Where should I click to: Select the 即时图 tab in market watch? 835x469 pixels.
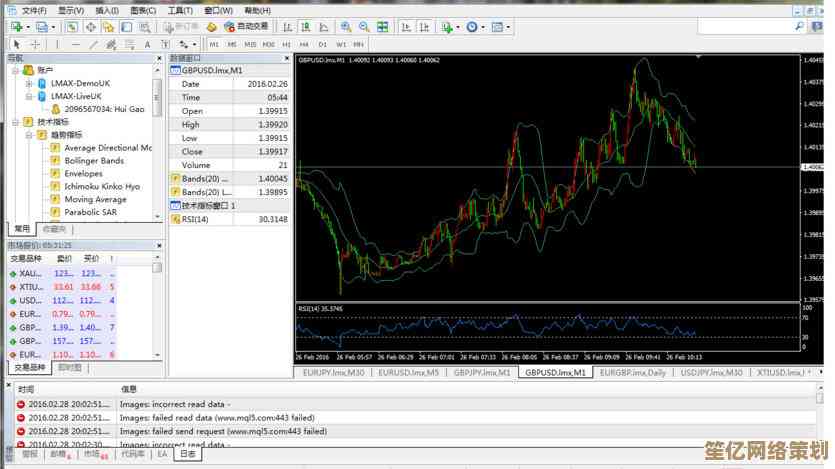coord(71,368)
